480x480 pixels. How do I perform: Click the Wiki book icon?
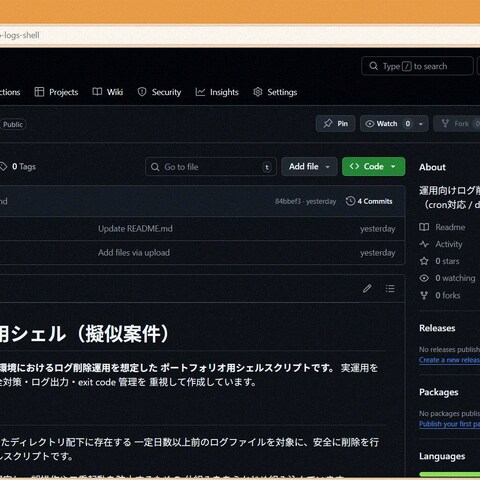coord(97,92)
